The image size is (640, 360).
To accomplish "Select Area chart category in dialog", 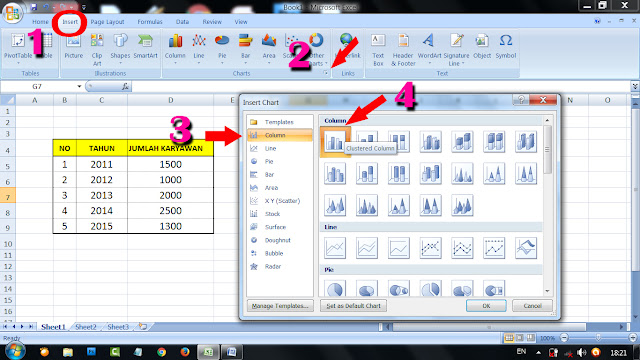I will click(280, 187).
